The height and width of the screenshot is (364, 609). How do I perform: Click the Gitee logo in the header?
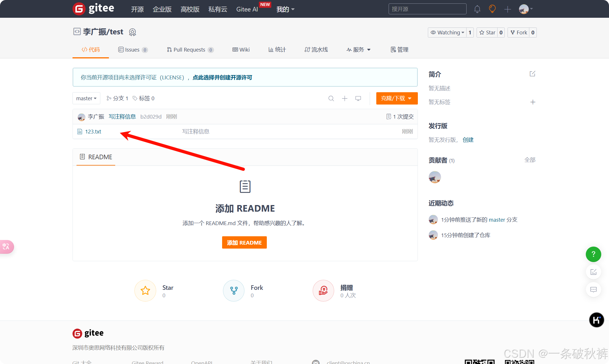tap(93, 9)
